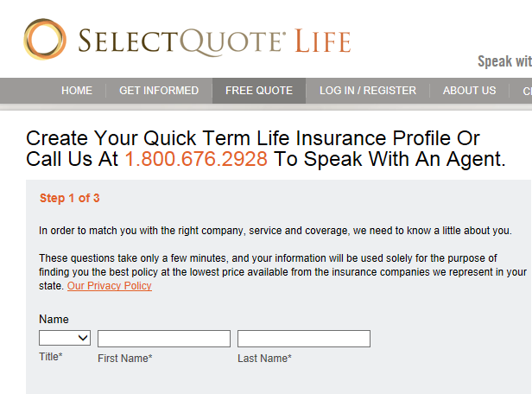This screenshot has width=532, height=394.
Task: Go to the HOME menu item
Action: 77,91
